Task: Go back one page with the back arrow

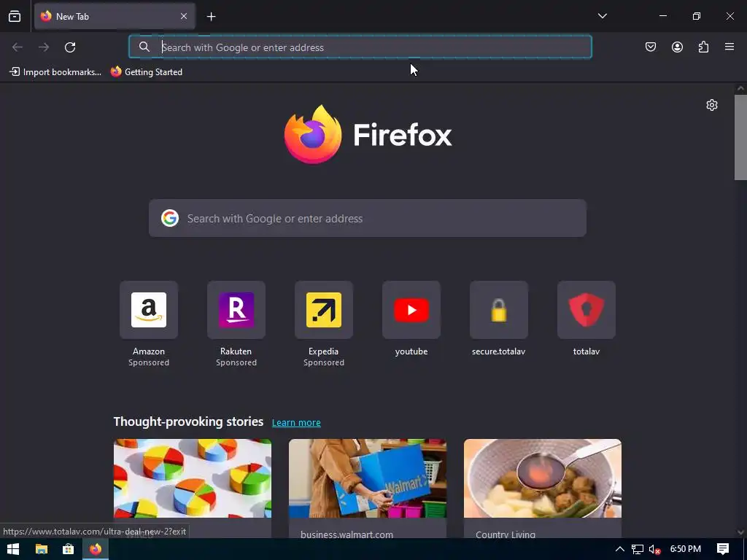Action: [x=18, y=47]
